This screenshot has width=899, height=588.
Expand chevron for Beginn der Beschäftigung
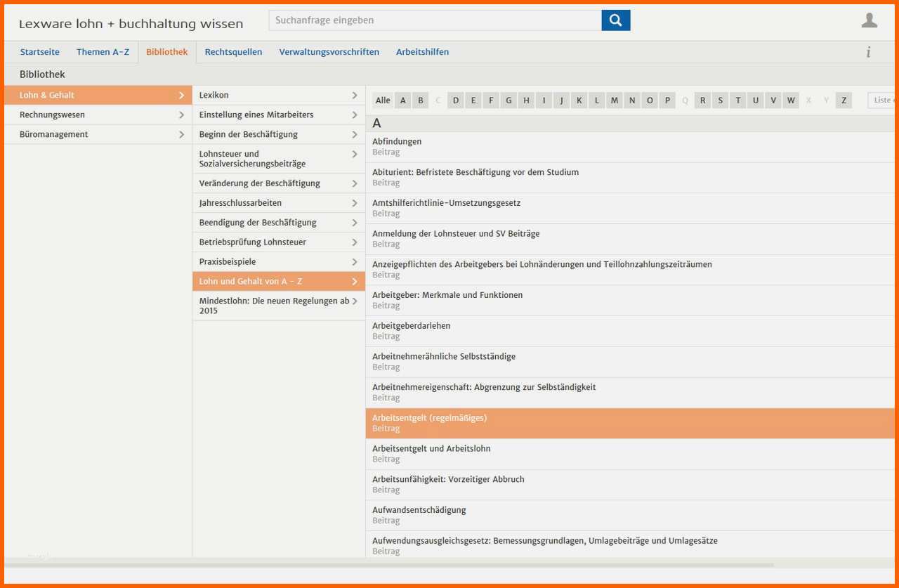355,135
